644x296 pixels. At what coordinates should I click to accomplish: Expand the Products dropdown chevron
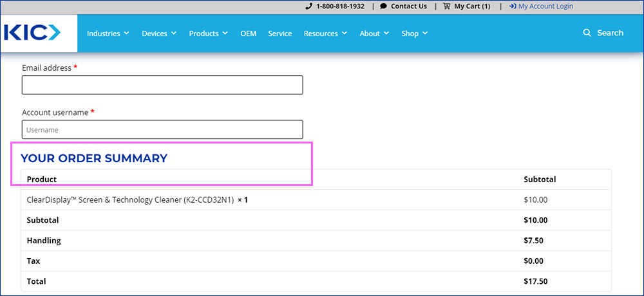(225, 33)
